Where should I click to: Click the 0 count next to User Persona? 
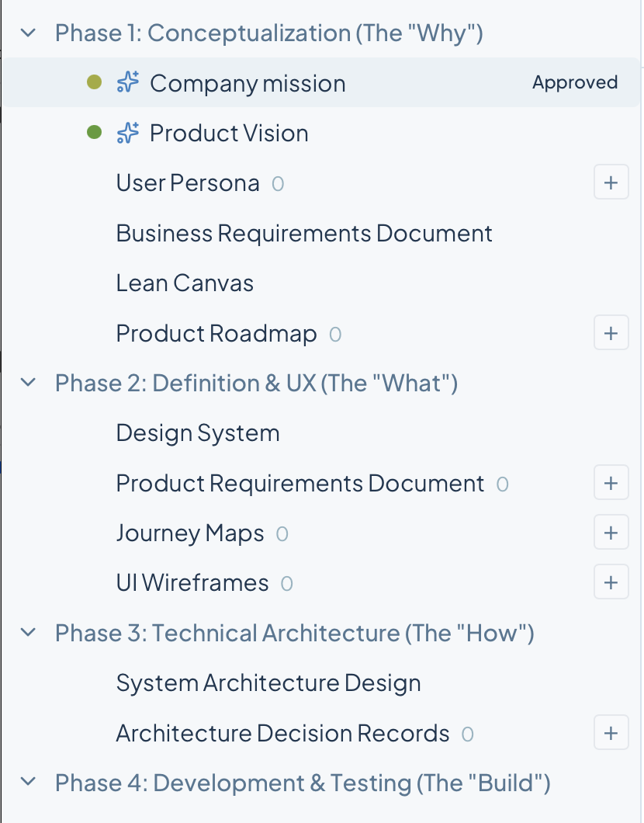tap(278, 184)
